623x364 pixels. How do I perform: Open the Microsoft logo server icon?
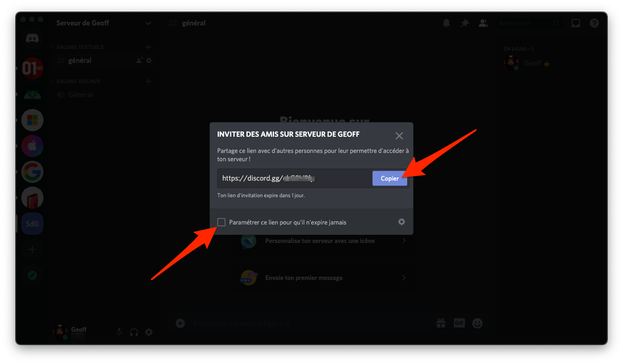coord(32,120)
